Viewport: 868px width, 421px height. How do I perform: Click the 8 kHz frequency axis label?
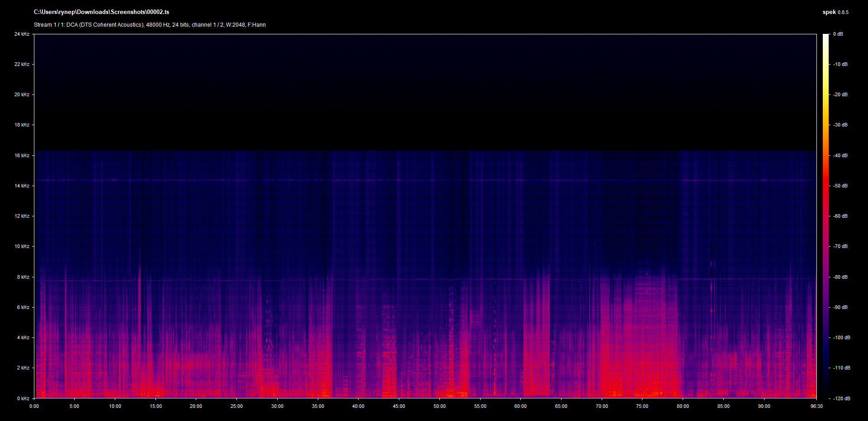(23, 277)
